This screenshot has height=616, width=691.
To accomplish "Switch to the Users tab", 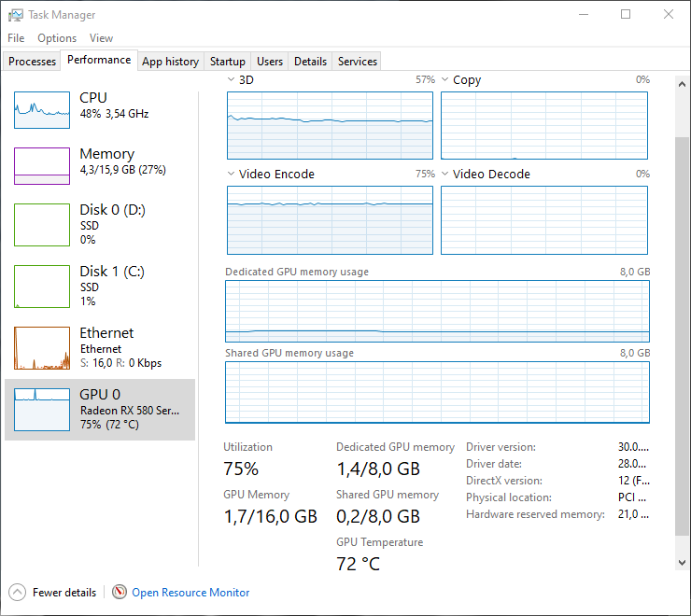I will pos(270,62).
